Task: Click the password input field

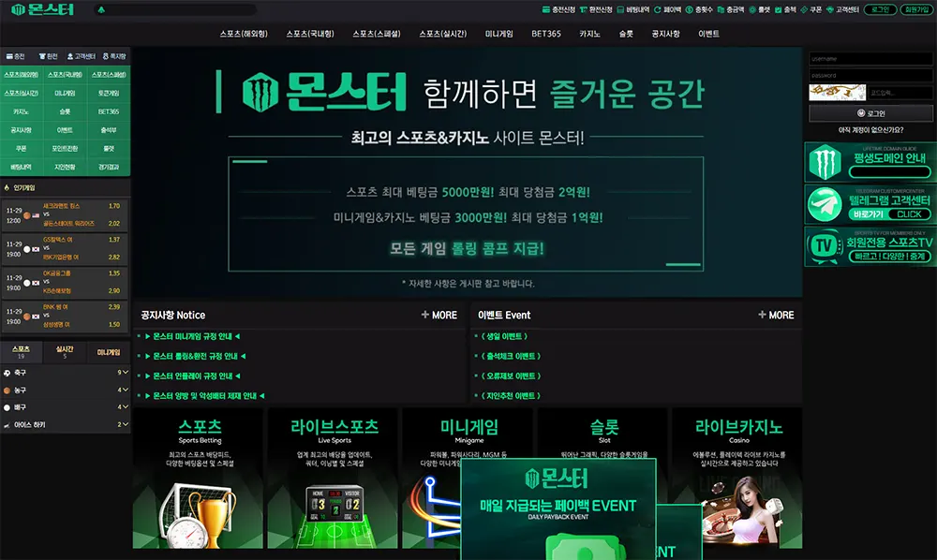Action: 870,75
